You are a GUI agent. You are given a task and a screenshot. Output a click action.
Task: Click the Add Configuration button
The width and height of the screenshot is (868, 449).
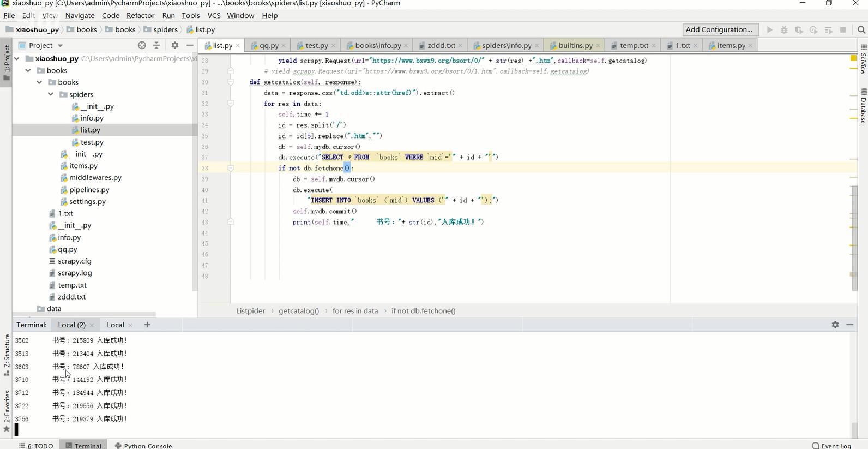point(719,29)
